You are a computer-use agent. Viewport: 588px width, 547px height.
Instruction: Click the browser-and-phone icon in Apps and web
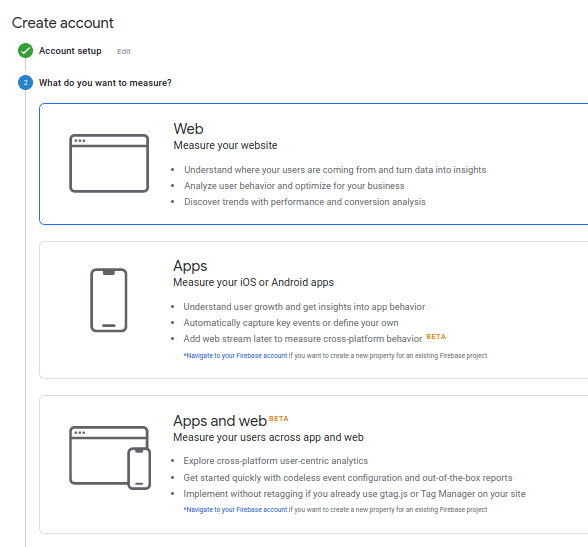pos(110,457)
